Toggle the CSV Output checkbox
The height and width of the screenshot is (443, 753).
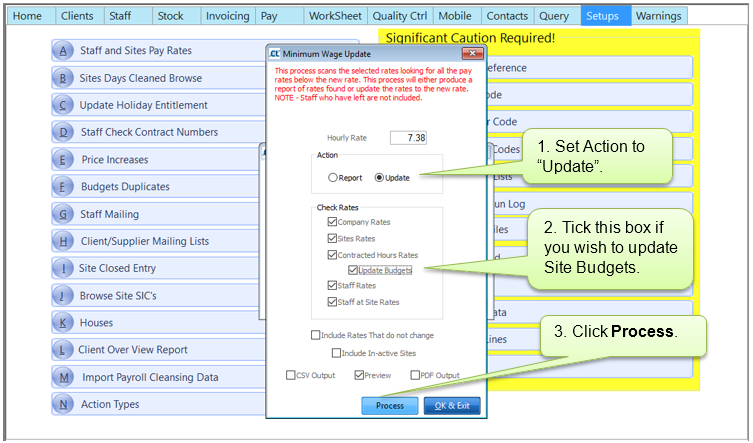[290, 376]
